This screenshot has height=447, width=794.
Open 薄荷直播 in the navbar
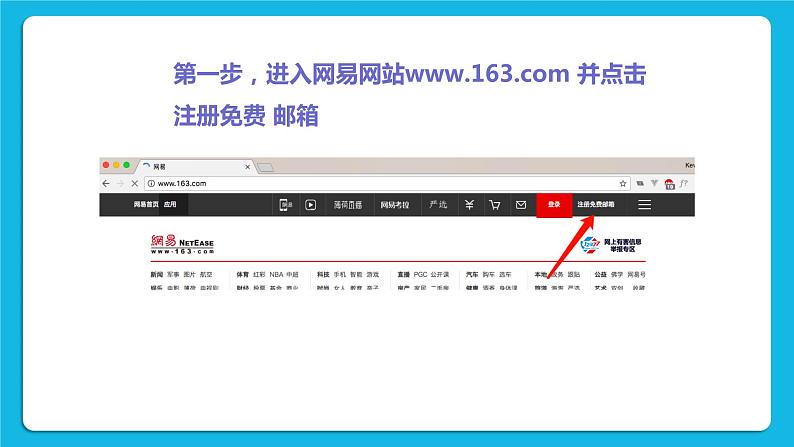[347, 205]
